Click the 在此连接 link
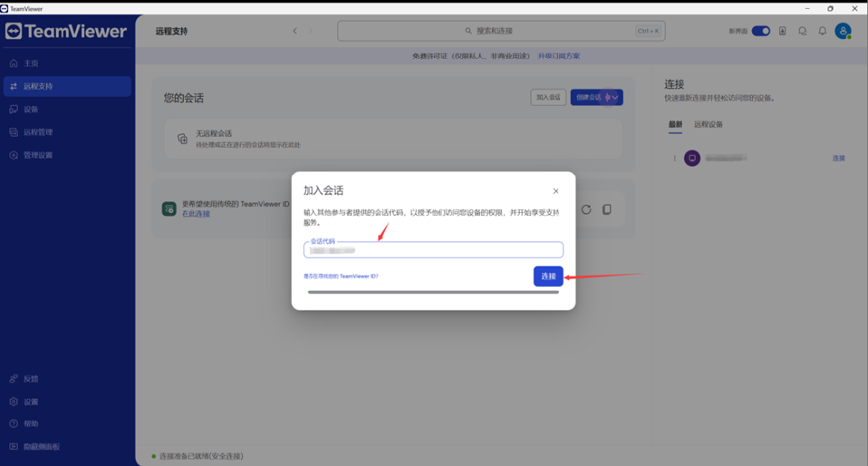Screen dimensions: 868x466 pos(196,214)
